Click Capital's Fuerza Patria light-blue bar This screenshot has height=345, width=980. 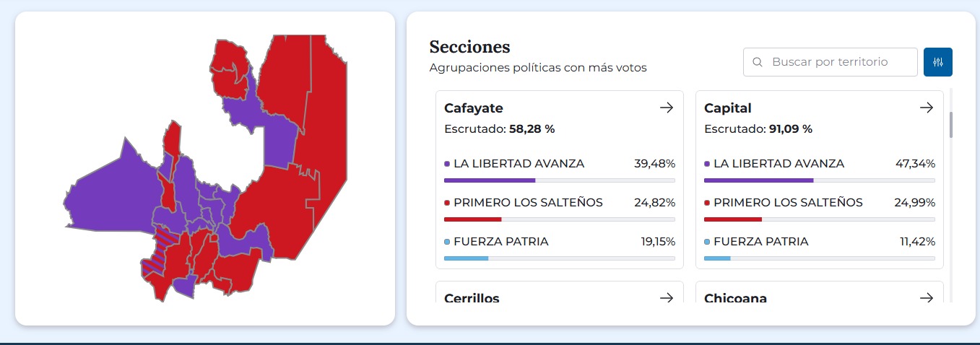[819, 258]
